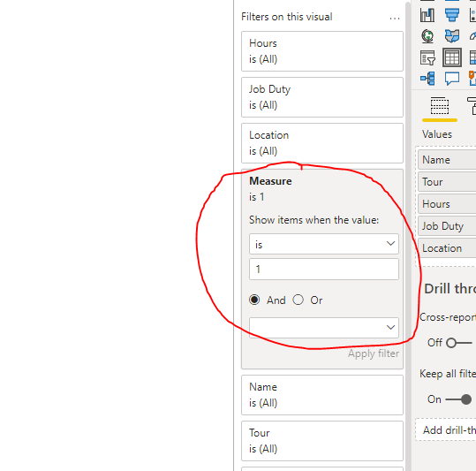Screen dimensions: 476x471
Task: Select the slicer visual icon
Action: click(428, 57)
